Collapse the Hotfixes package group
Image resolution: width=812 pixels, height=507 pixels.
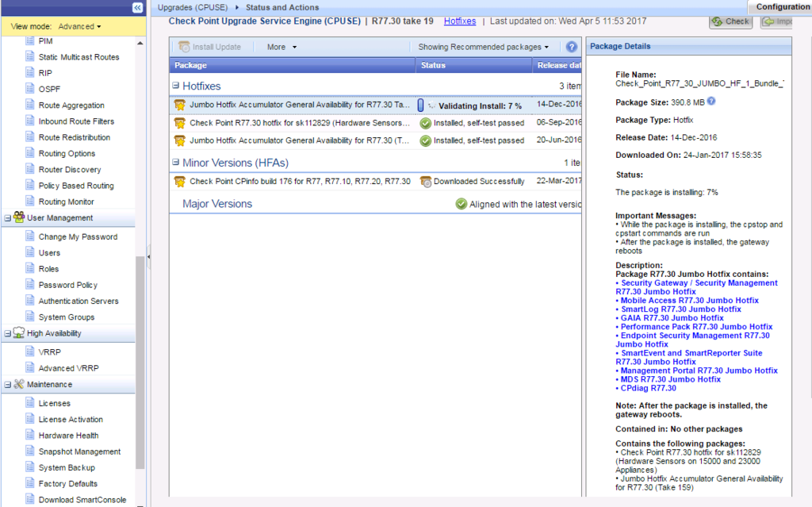click(x=175, y=86)
